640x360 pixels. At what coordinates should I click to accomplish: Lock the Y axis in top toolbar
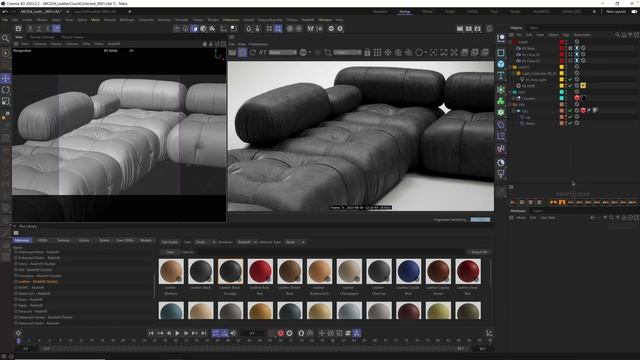point(39,28)
